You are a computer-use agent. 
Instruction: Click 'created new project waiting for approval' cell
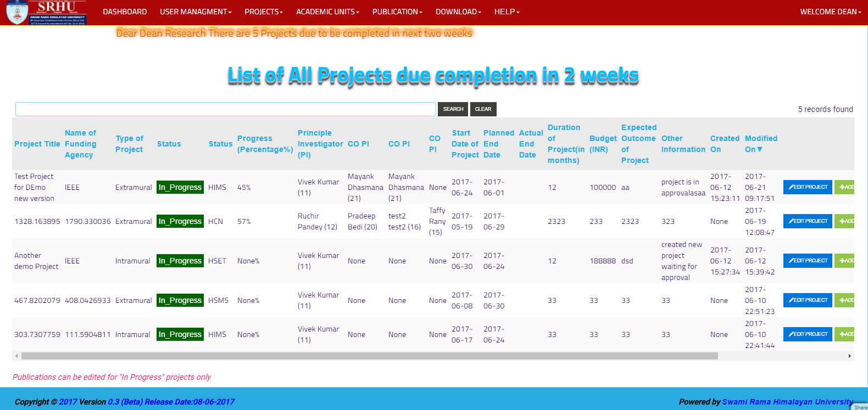coord(682,261)
